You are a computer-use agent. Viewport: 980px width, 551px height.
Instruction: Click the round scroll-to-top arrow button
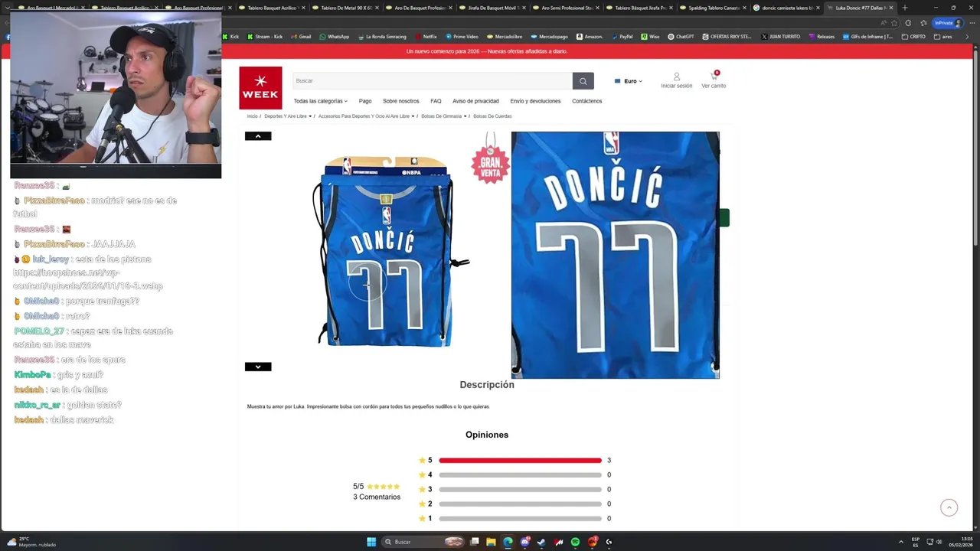(949, 507)
